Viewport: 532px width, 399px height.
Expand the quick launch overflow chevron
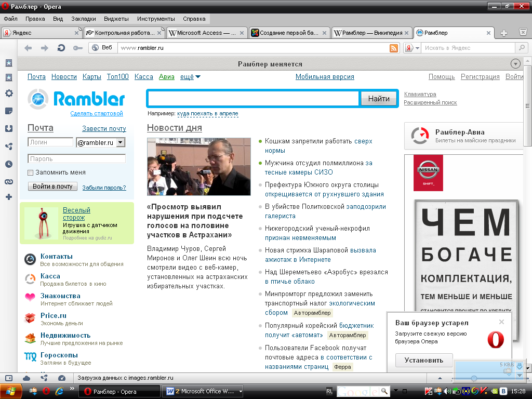tap(72, 389)
